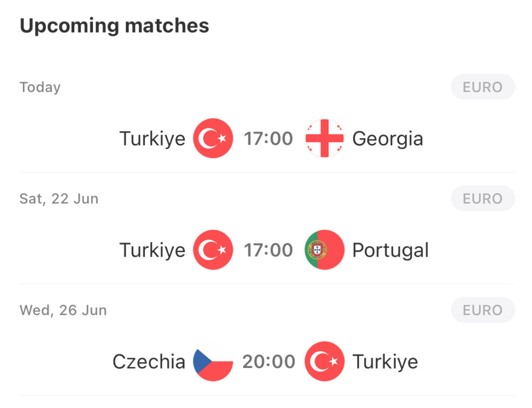This screenshot has height=408, width=532.
Task: Click the 20:00 kickoff time
Action: click(x=269, y=362)
